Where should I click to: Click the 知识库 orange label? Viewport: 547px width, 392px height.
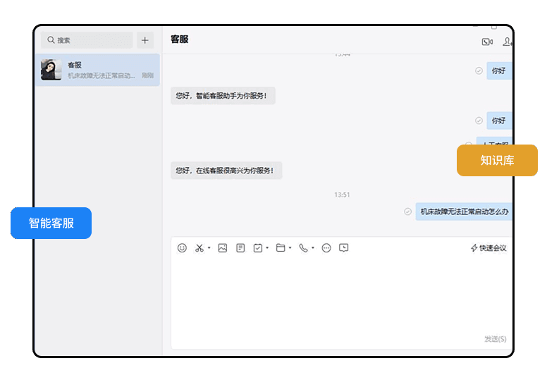coord(497,161)
